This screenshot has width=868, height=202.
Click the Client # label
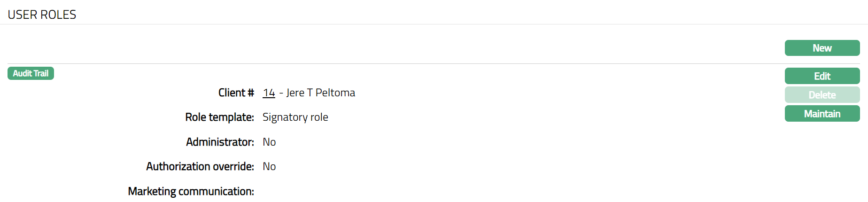[236, 93]
